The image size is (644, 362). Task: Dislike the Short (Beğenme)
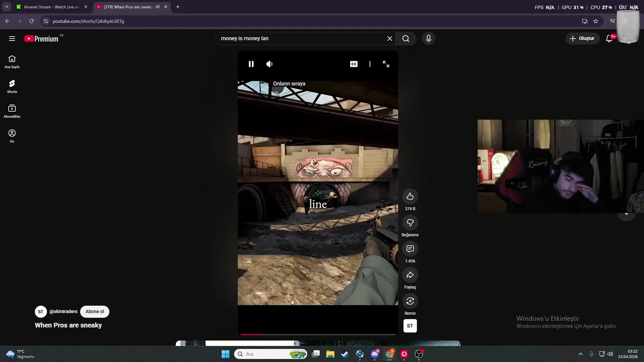click(410, 223)
